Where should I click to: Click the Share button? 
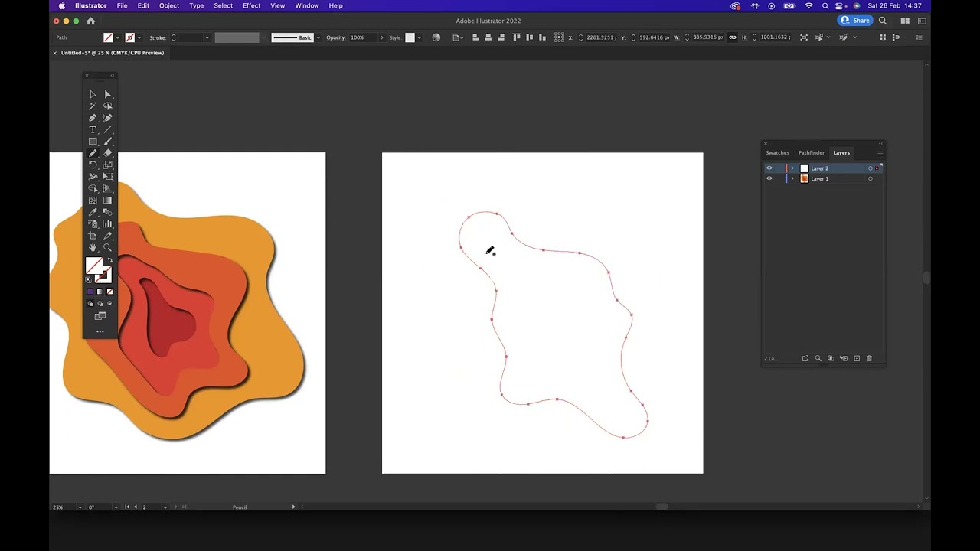click(x=855, y=21)
